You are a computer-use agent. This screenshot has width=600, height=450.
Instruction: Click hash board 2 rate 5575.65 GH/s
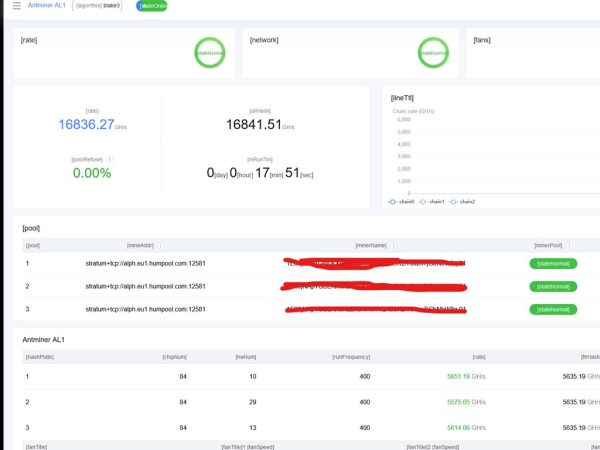coord(466,402)
